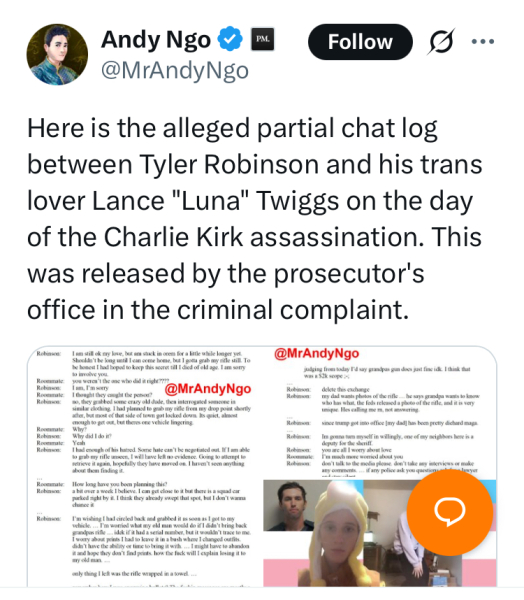524x600 pixels.
Task: Open the three-dot more options menu
Action: click(x=483, y=41)
